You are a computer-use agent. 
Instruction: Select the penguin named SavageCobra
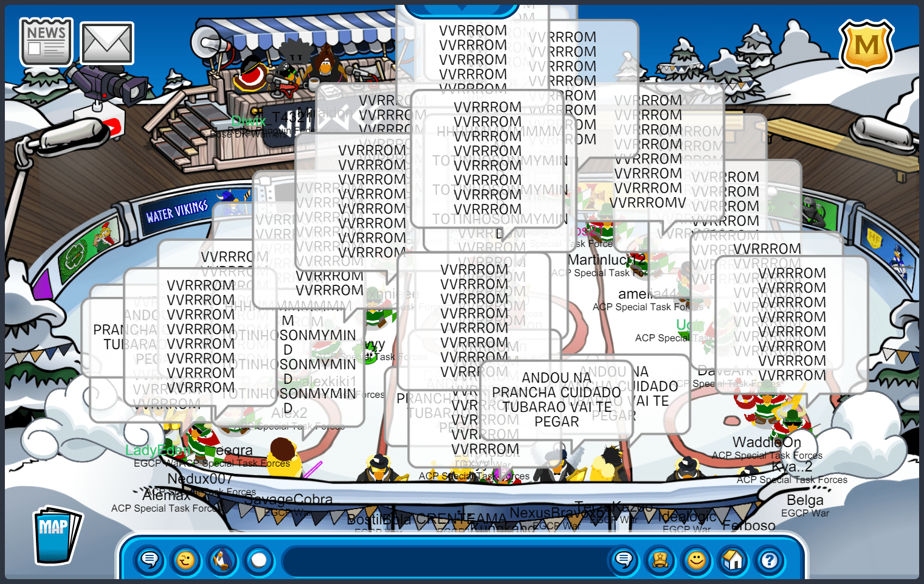[288, 499]
